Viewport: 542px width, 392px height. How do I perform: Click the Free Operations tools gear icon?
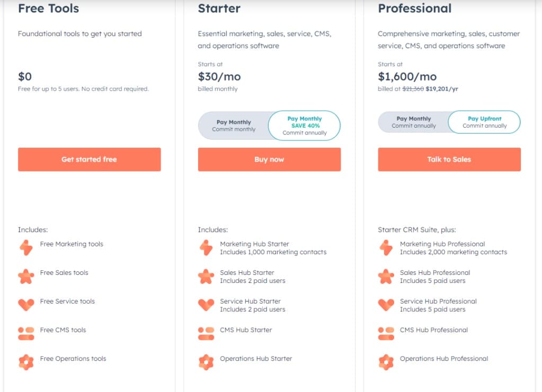coord(26,362)
